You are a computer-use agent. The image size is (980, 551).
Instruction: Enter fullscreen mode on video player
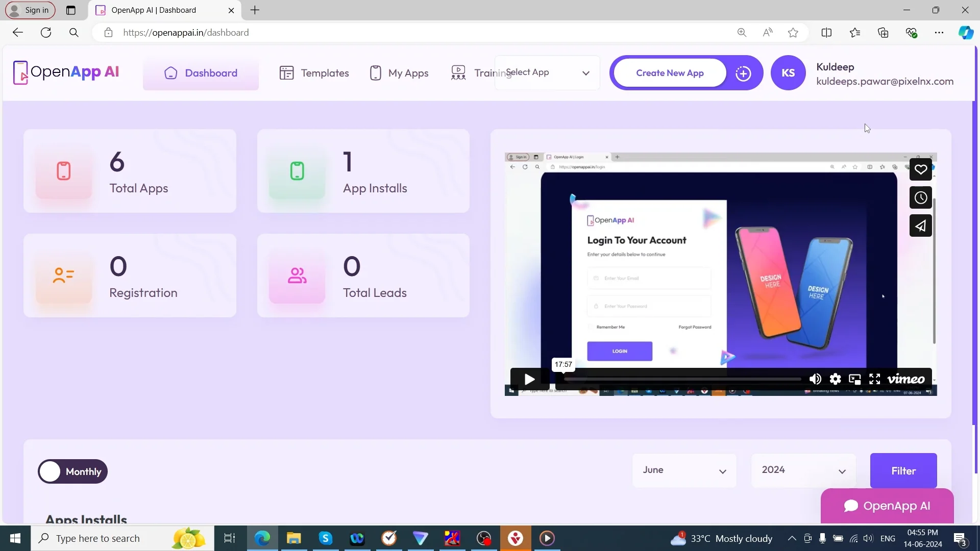[x=874, y=379]
